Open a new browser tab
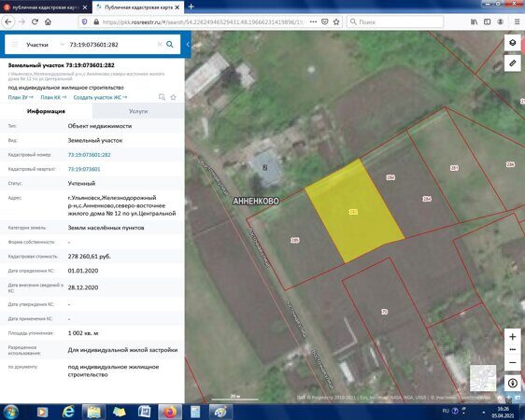Screen dimensions: 525x420 (x=191, y=7)
